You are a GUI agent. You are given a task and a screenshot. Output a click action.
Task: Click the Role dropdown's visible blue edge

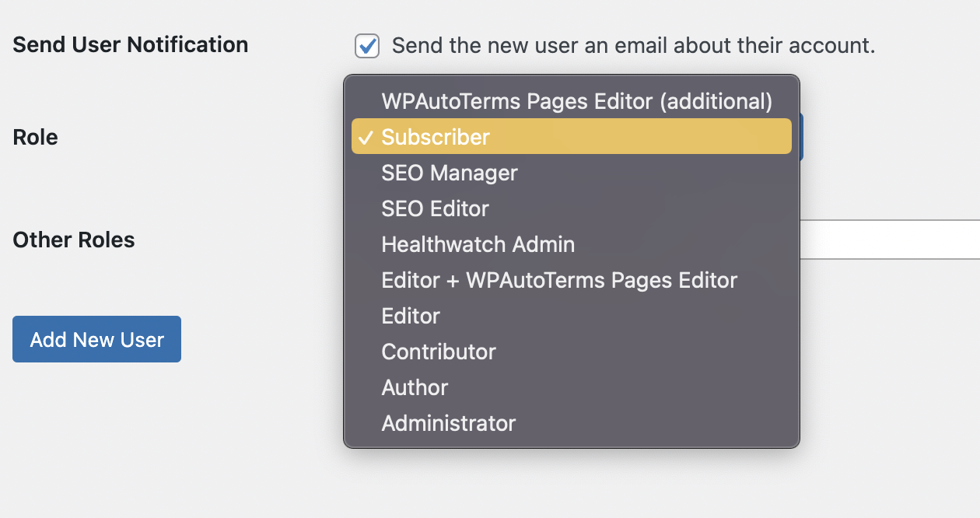click(x=801, y=137)
